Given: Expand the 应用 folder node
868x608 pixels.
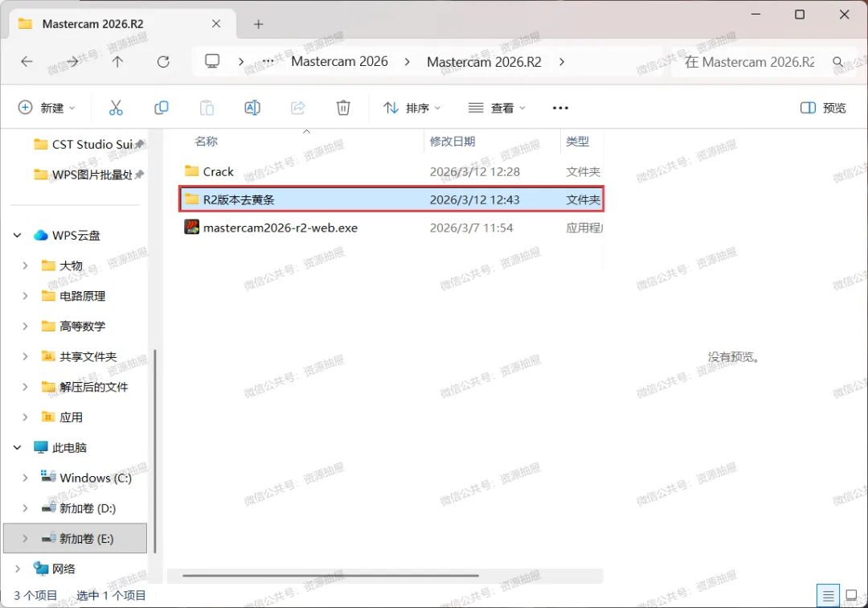Looking at the screenshot, I should tap(25, 417).
